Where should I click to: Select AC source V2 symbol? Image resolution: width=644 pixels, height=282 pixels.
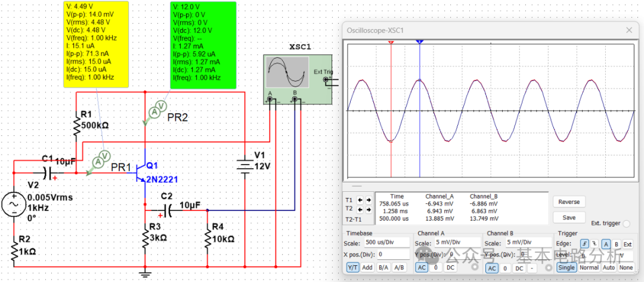click(14, 203)
